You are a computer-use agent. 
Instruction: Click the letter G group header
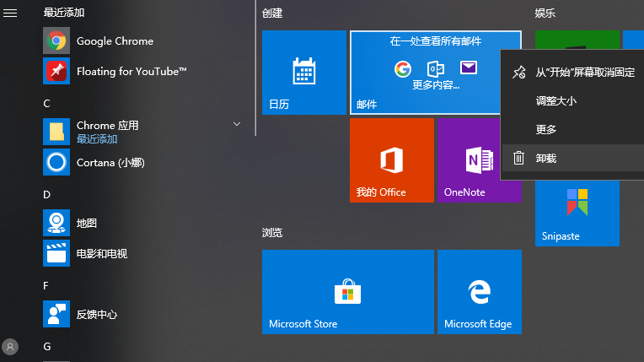coord(47,347)
